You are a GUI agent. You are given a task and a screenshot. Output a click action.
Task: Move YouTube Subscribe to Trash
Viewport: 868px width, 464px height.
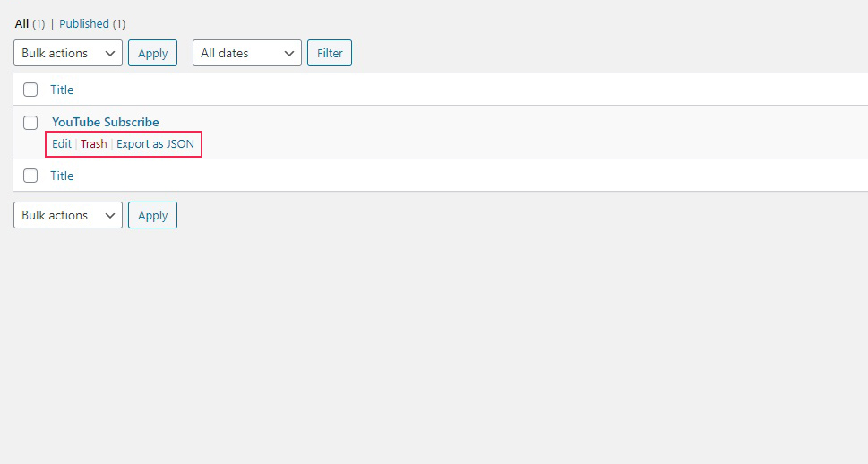[93, 144]
